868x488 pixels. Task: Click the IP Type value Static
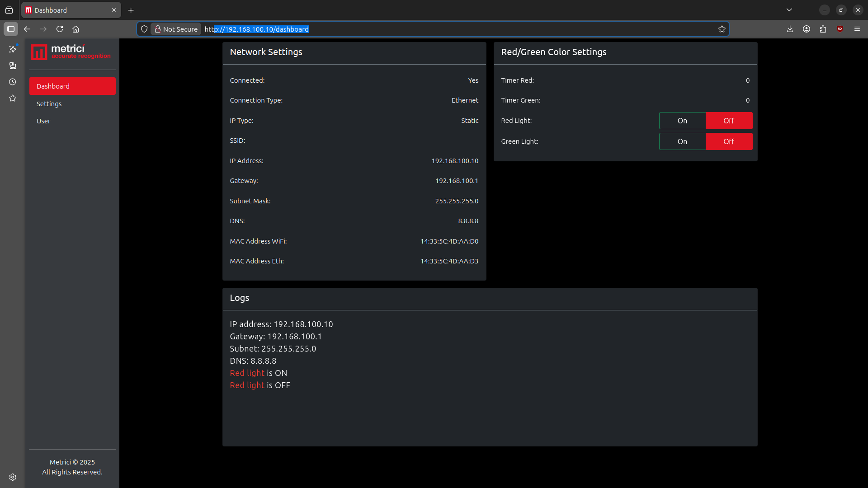point(470,121)
